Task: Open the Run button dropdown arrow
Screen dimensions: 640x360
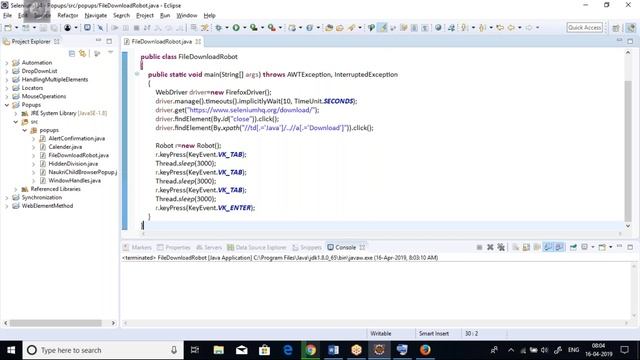Action: click(x=244, y=28)
